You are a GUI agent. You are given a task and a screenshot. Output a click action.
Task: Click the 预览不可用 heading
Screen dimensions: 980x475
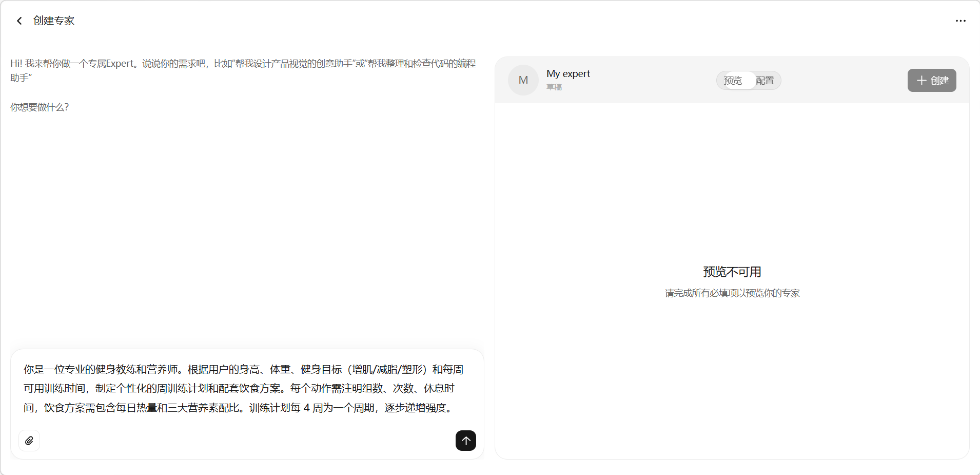[732, 272]
